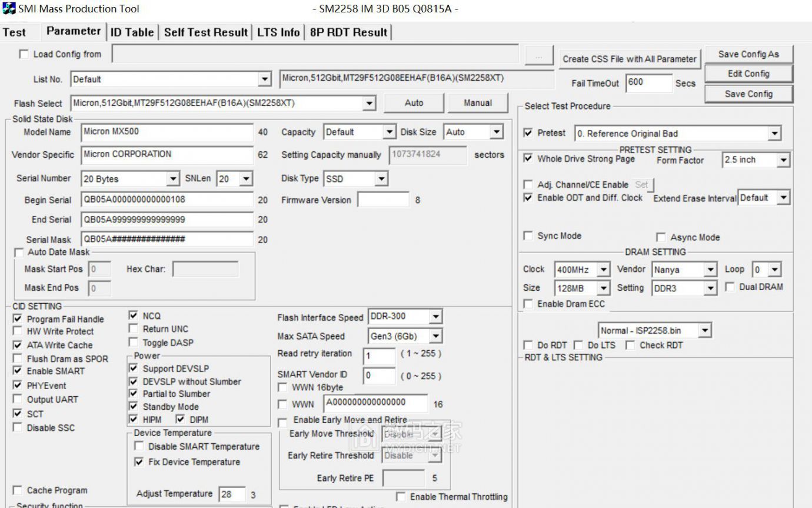Click the SMI Mass Production Tool app icon
Image resolution: width=812 pixels, height=508 pixels.
click(x=8, y=8)
